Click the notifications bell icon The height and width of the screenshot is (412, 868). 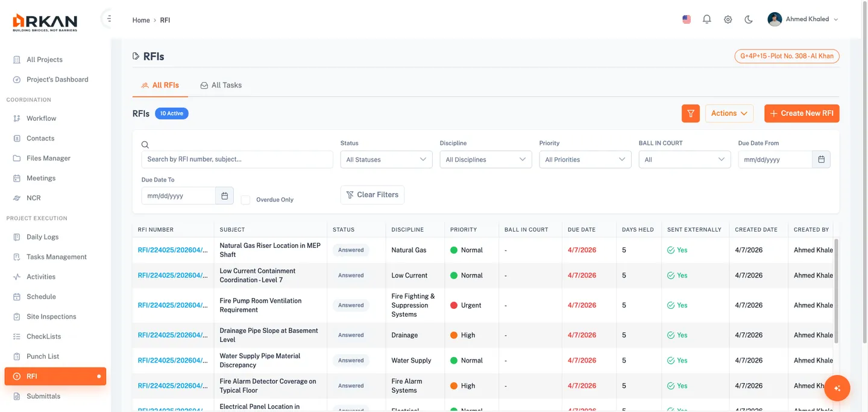tap(707, 19)
